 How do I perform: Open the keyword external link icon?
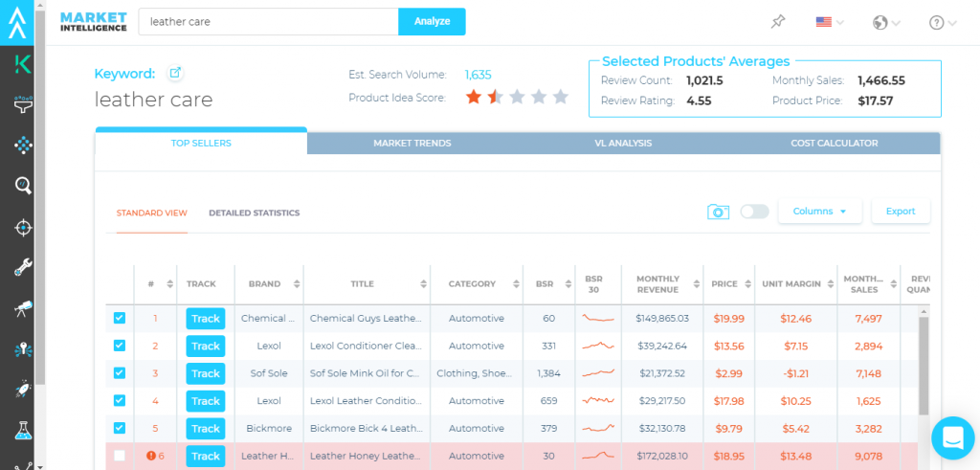pyautogui.click(x=175, y=73)
